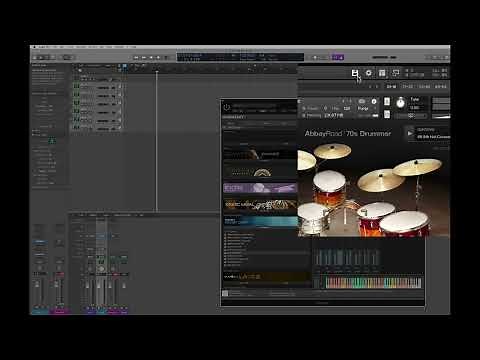Open the purple library banner in Kontakt browser
The height and width of the screenshot is (360, 480).
click(x=260, y=188)
